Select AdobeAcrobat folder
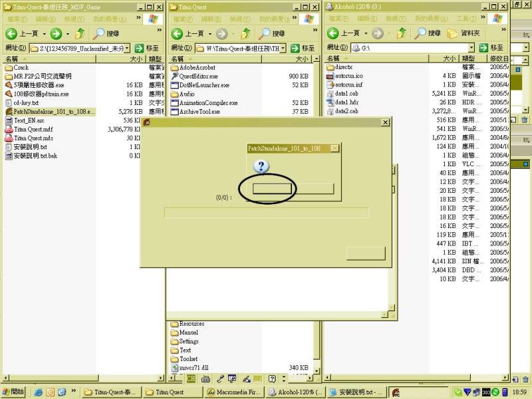 pos(193,68)
